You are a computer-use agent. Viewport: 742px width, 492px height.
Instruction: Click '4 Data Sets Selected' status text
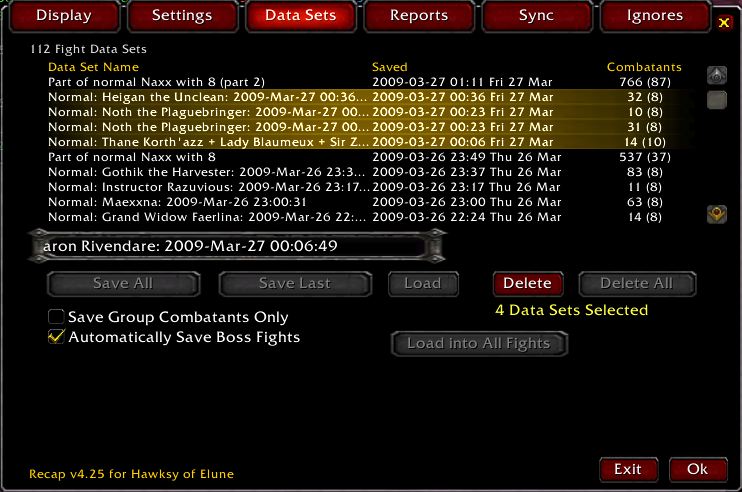point(572,310)
